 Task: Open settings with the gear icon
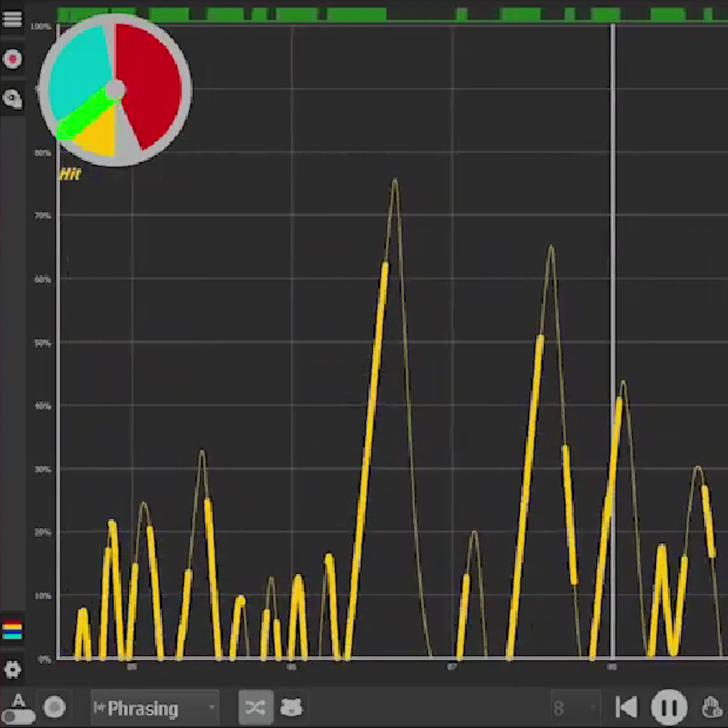click(12, 669)
